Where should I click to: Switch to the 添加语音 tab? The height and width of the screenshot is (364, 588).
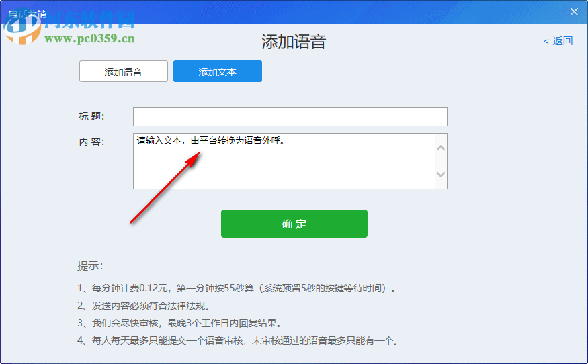click(x=124, y=71)
